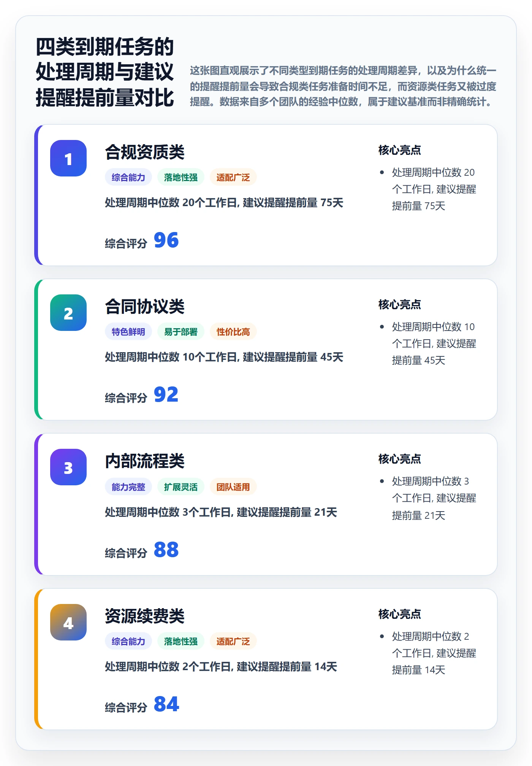Click the score value 84

166,704
